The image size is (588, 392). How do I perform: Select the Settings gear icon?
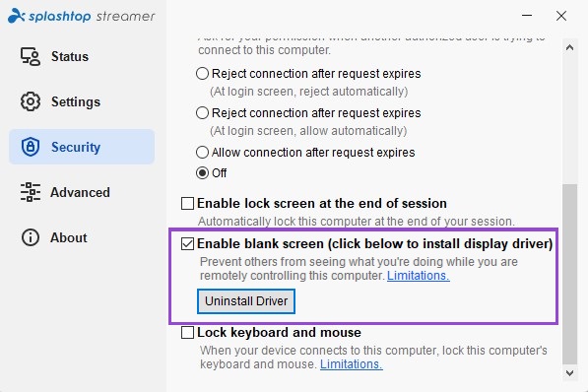click(x=31, y=101)
